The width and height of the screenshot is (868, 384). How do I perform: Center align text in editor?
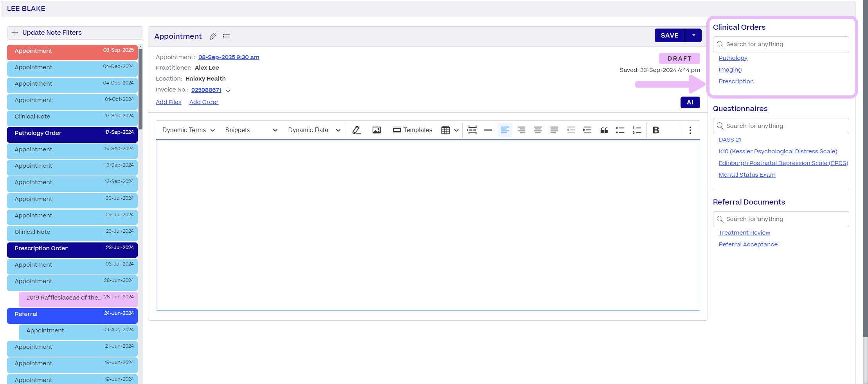538,130
